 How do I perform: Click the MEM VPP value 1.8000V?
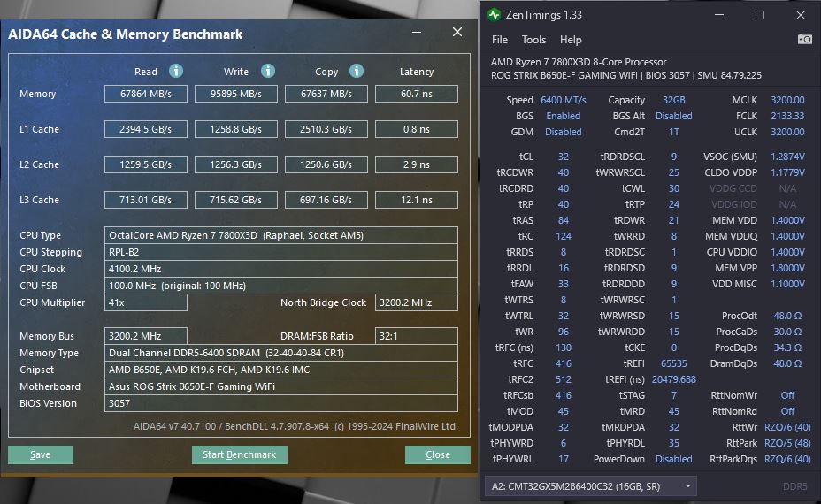point(787,268)
